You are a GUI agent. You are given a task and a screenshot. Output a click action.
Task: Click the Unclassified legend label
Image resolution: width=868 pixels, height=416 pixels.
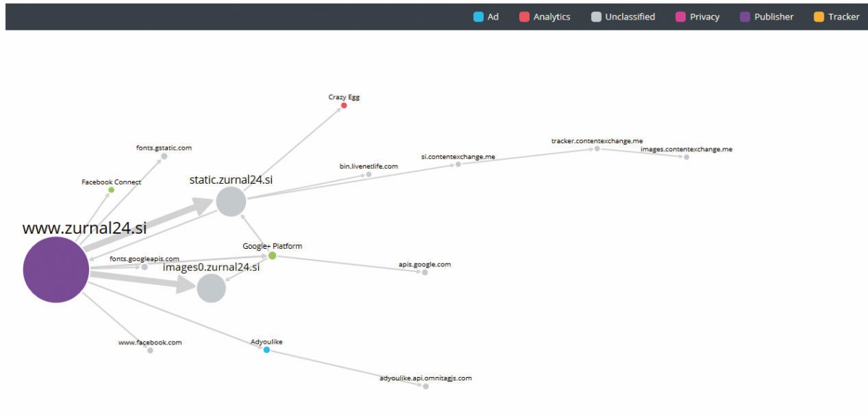point(631,17)
